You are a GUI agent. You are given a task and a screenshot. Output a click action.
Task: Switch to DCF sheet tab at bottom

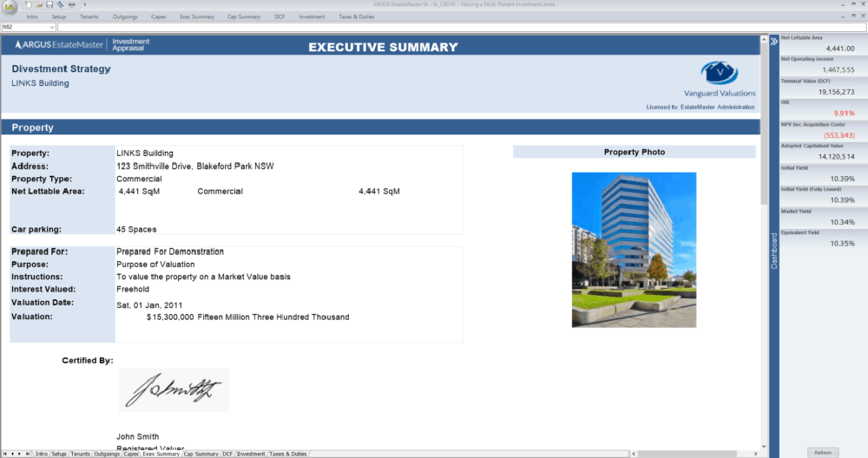pyautogui.click(x=227, y=454)
